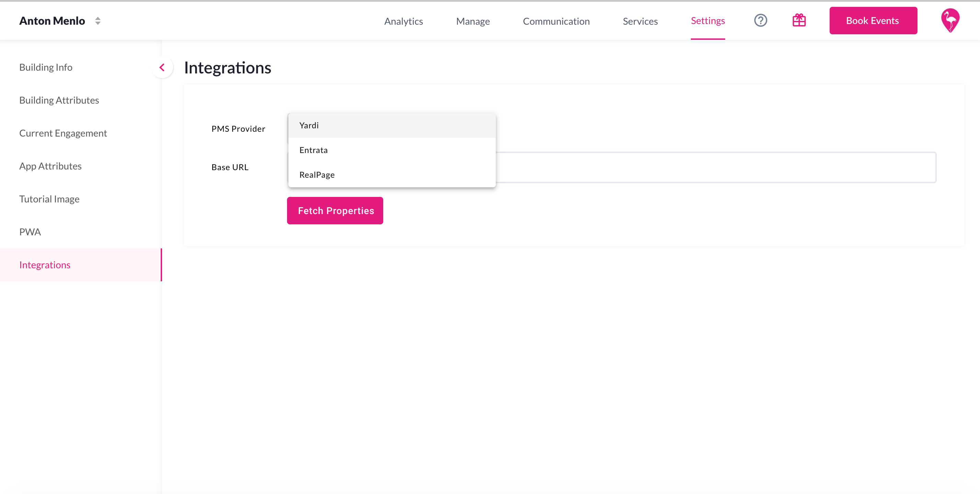The image size is (980, 494).
Task: Click the Book Events button
Action: (x=873, y=21)
